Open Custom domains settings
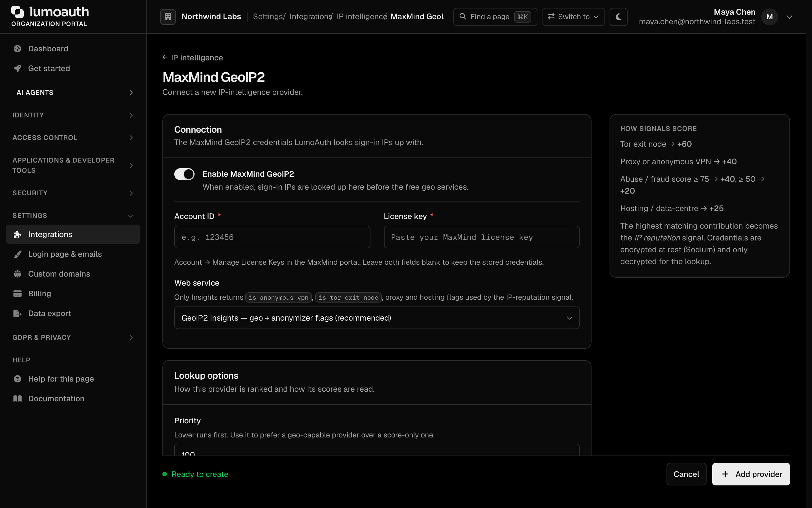This screenshot has width=812, height=508. coord(73,274)
